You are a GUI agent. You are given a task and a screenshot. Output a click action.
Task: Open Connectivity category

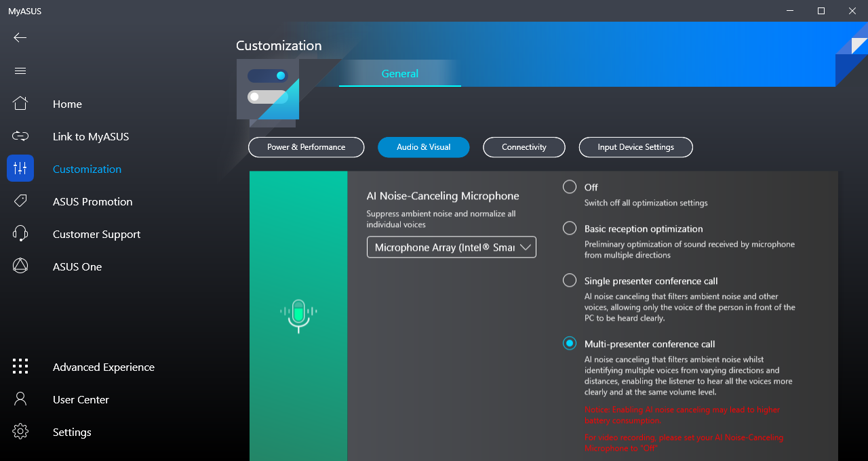pyautogui.click(x=524, y=147)
